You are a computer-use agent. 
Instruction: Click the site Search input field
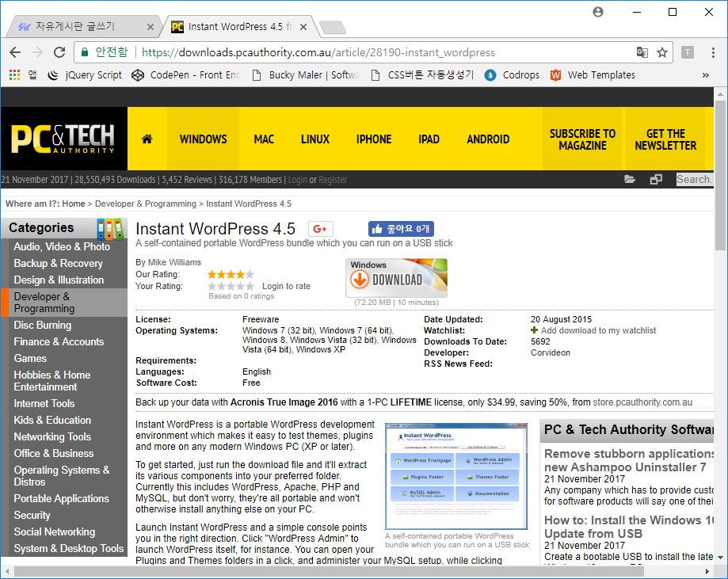(x=694, y=180)
